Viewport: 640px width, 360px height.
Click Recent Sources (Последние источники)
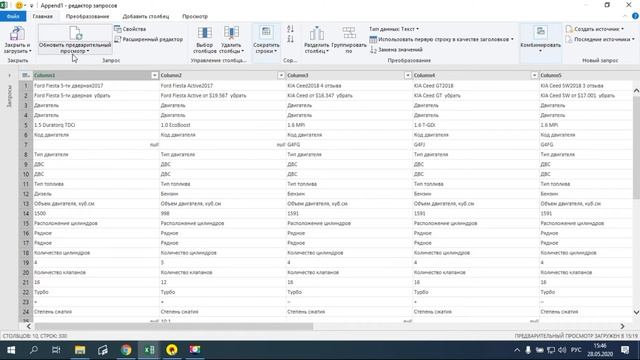[x=600, y=39]
